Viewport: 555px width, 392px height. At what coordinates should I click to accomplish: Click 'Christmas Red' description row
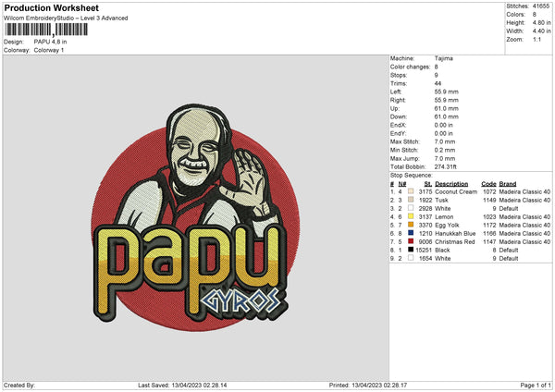(455, 241)
